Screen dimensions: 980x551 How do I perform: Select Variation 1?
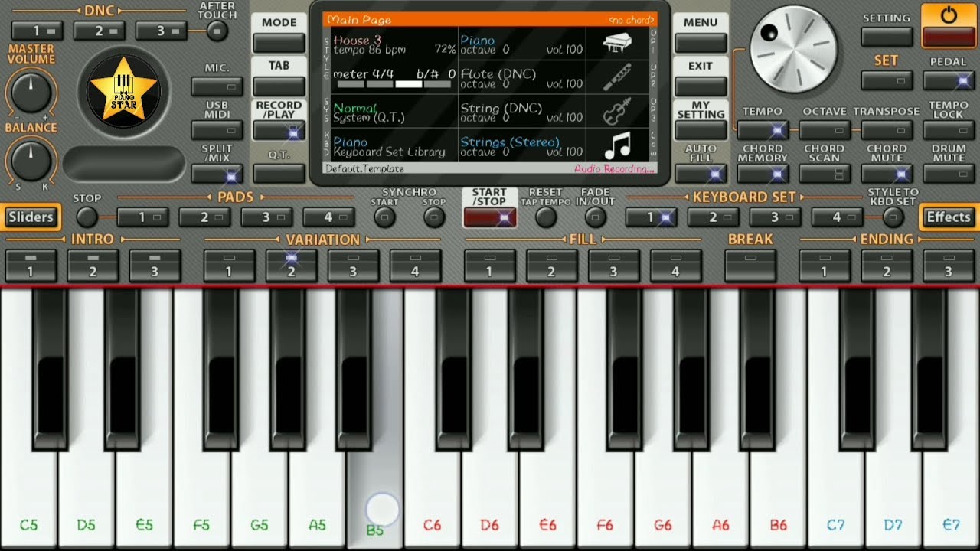(x=229, y=266)
